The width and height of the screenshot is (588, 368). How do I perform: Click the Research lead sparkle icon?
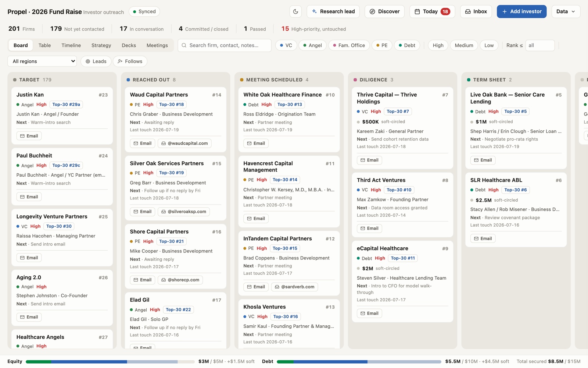point(314,11)
